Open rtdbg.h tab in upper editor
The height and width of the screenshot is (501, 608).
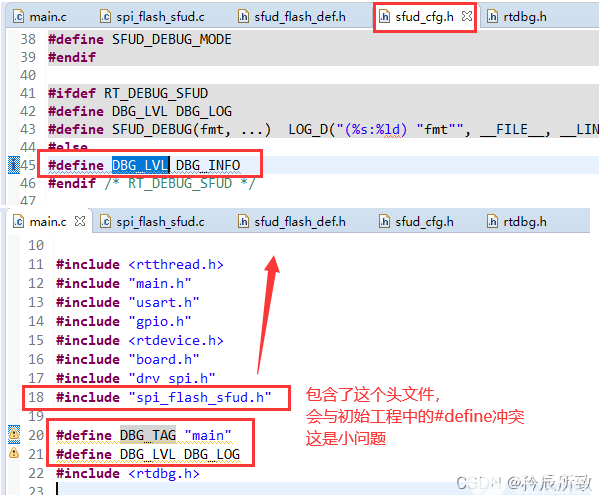coord(518,17)
